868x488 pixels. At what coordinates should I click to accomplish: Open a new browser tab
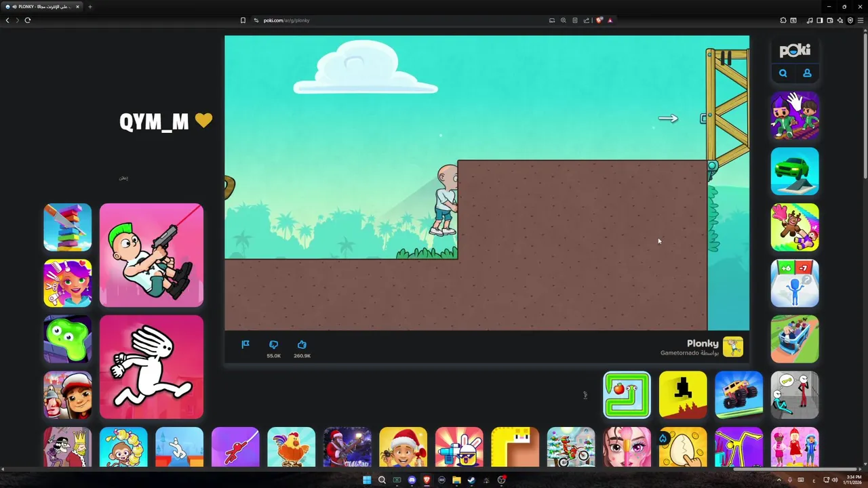coord(90,7)
